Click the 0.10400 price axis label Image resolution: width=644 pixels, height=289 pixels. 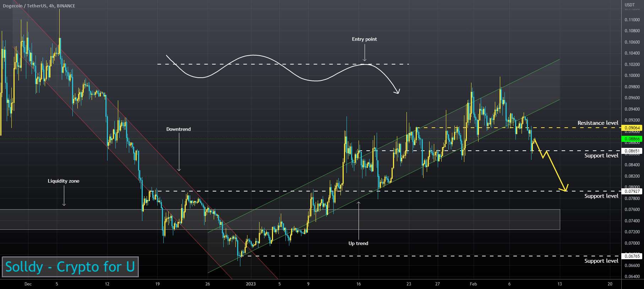click(x=632, y=53)
